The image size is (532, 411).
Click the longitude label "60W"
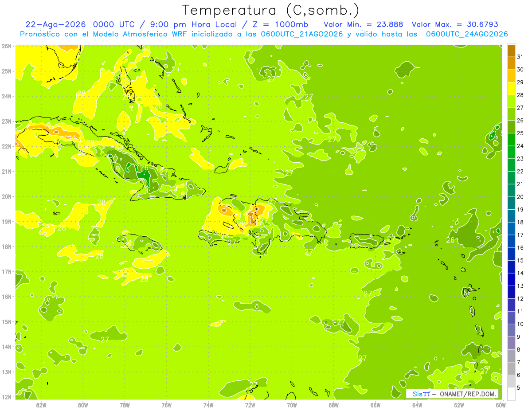[x=501, y=405]
